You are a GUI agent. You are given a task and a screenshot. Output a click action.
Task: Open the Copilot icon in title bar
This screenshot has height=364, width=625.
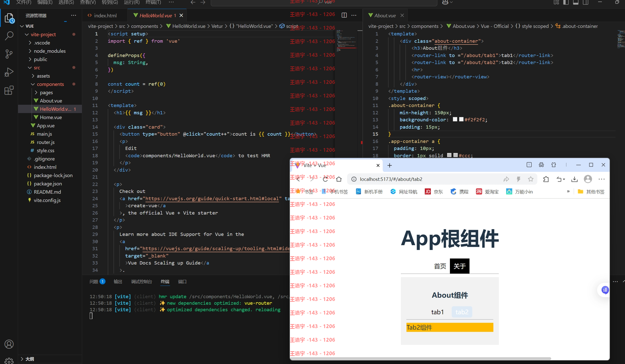point(445,2)
